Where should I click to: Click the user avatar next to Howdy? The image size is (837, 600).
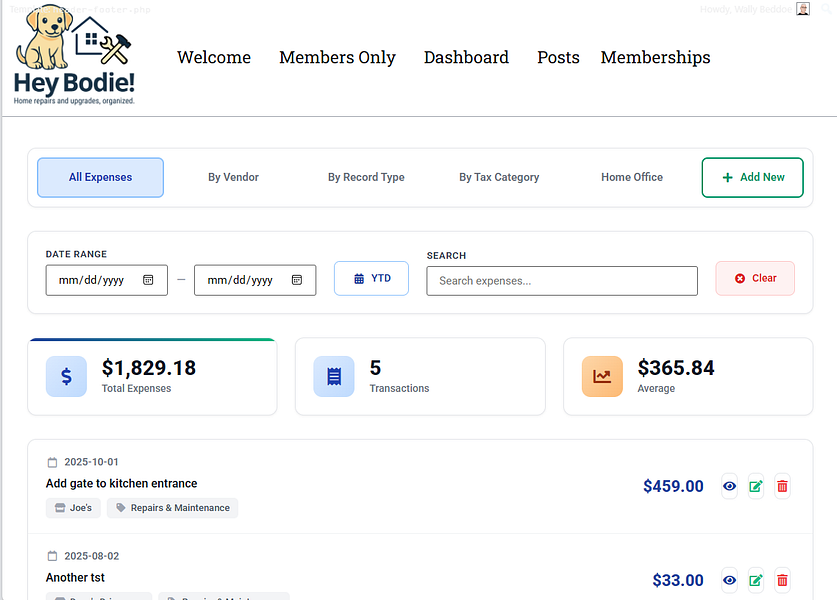[x=803, y=9]
